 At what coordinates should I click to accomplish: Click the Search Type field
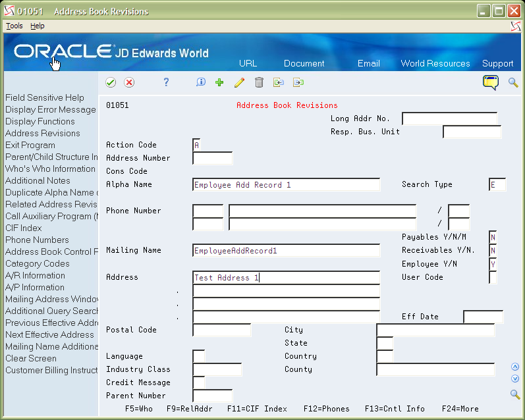[497, 184]
